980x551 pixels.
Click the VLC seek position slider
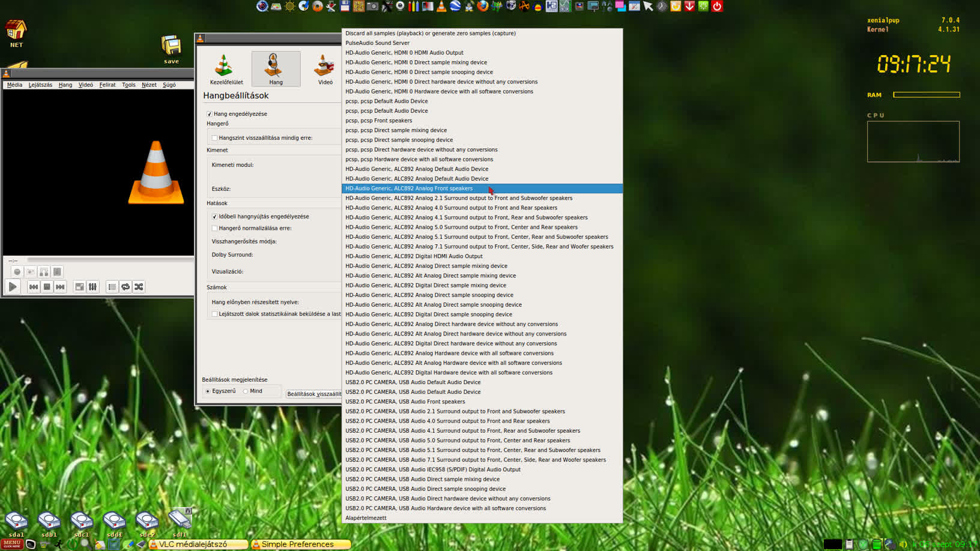(110, 260)
